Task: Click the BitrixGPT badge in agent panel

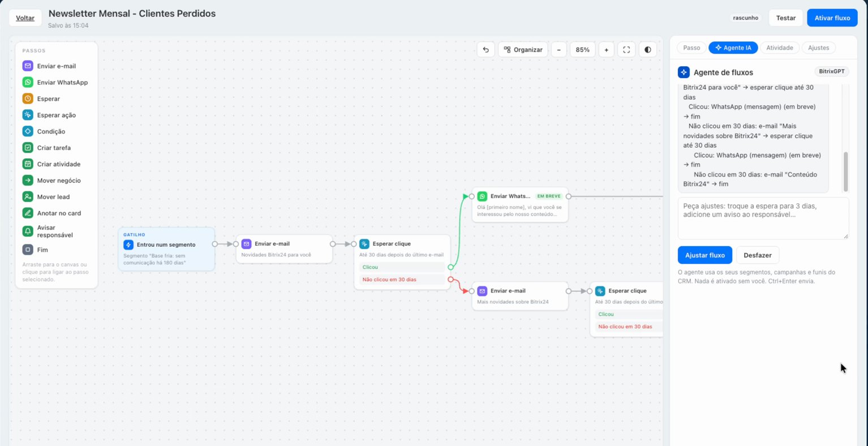Action: click(x=831, y=71)
